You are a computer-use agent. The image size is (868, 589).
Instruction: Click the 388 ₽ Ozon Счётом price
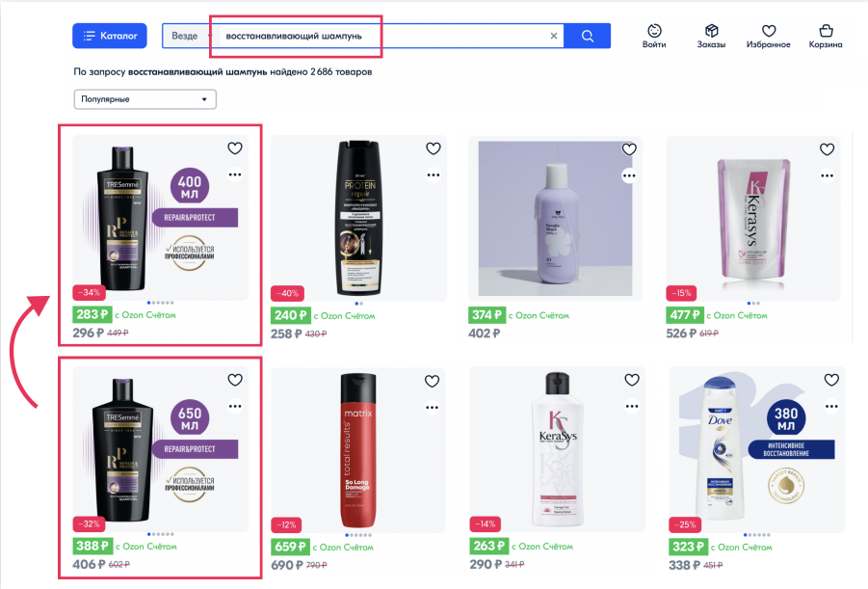92,547
